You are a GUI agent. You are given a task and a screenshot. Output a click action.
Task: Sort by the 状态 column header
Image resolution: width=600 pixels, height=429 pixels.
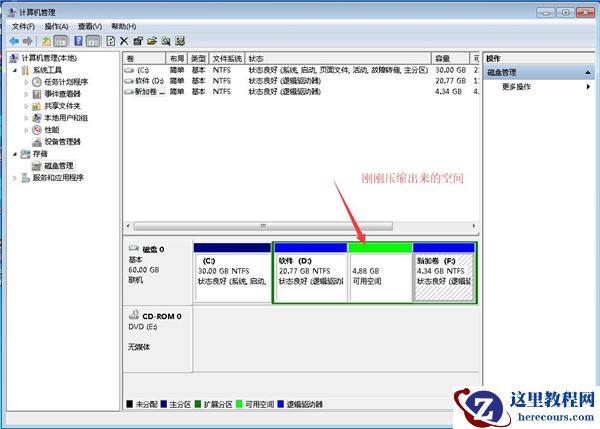[338, 59]
